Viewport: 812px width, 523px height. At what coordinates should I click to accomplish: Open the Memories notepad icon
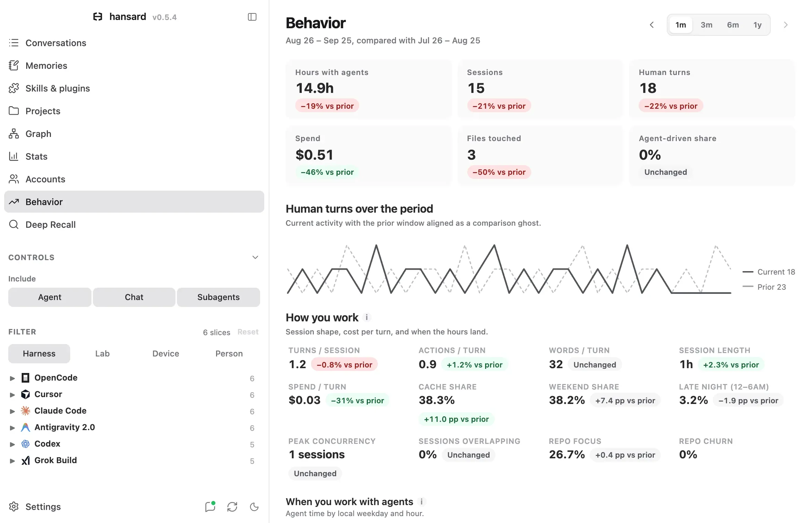pos(14,65)
